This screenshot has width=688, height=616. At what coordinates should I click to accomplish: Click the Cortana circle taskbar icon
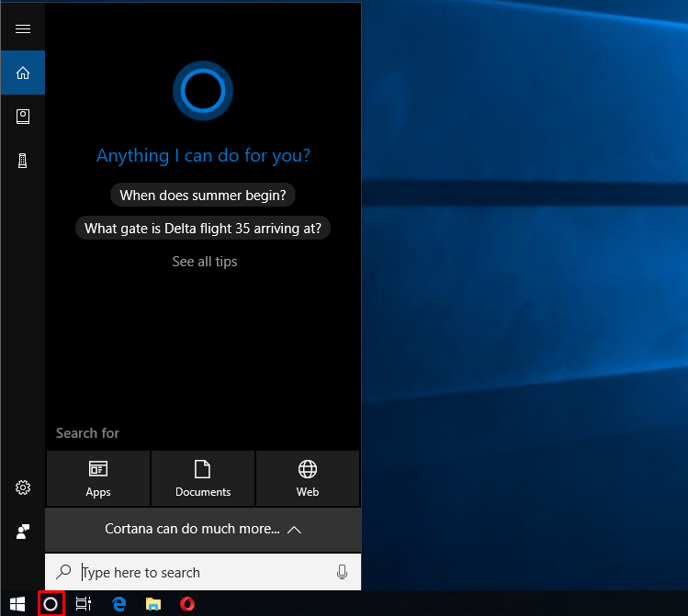pyautogui.click(x=51, y=604)
